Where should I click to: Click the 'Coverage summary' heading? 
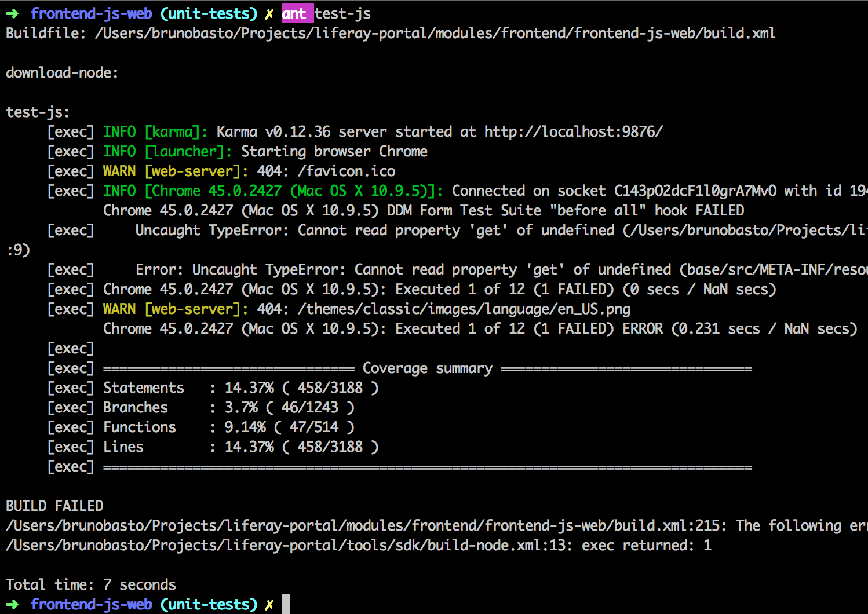428,368
